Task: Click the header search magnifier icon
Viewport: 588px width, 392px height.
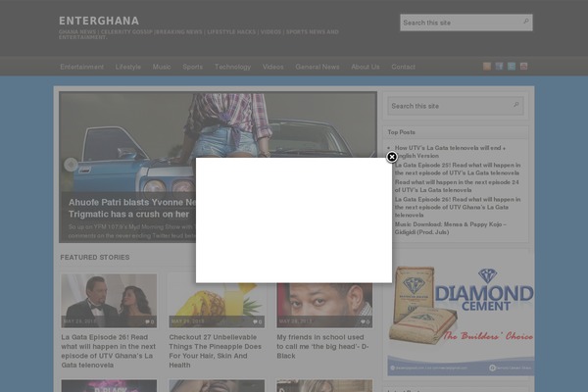Action: click(x=525, y=22)
